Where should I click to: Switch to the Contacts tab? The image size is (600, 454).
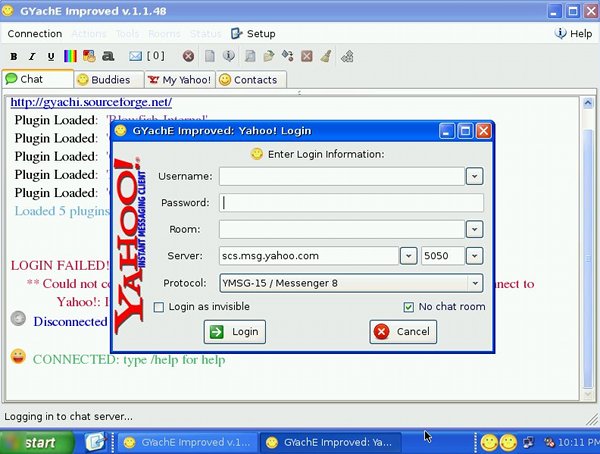(251, 80)
